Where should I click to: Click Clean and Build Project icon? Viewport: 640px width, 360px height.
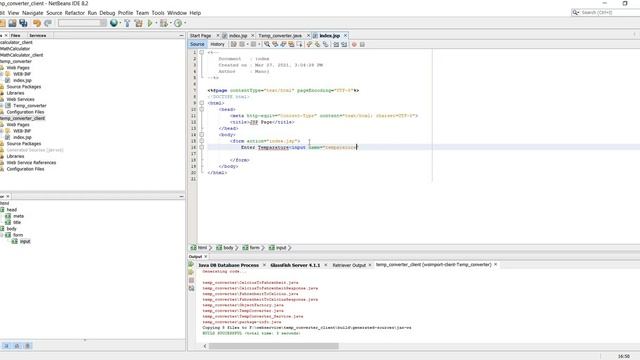coord(139,23)
